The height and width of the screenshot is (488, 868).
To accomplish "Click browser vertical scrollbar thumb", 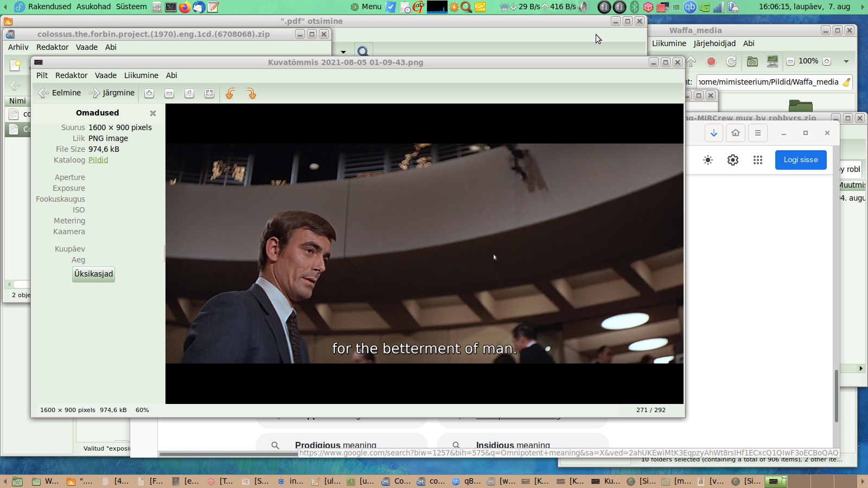I will coord(837,396).
